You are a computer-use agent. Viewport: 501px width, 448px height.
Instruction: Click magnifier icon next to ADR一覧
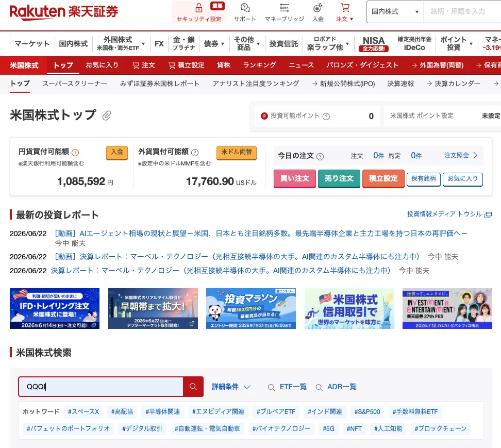click(319, 388)
